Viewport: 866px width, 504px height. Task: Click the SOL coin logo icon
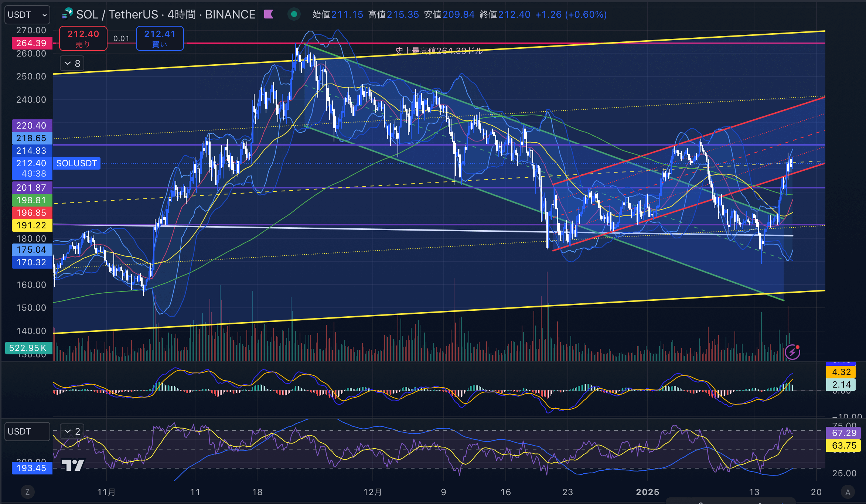click(x=67, y=14)
